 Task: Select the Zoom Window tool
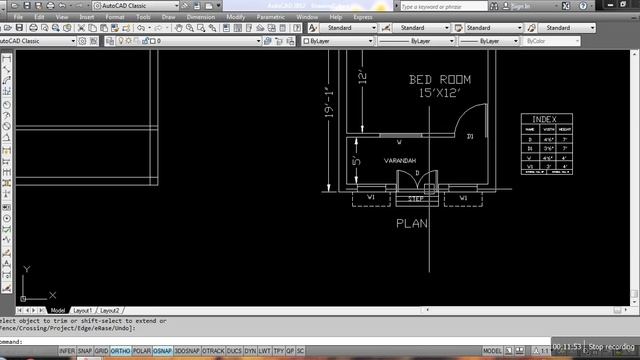(201, 28)
